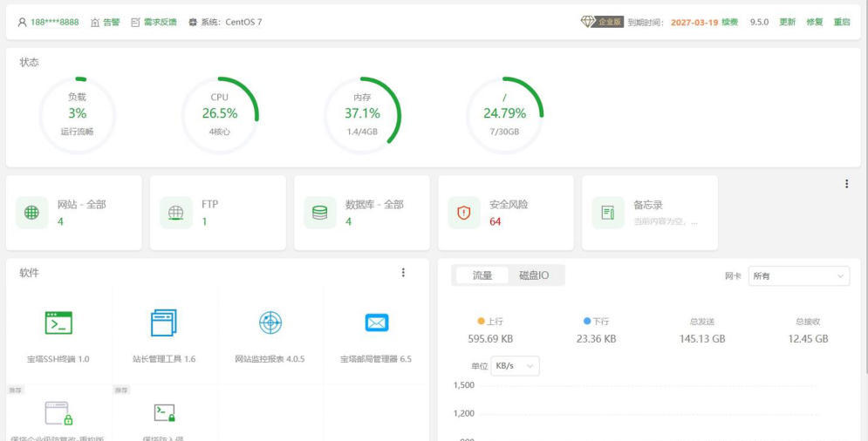868x441 pixels.
Task: Open the overview cards three-dot menu
Action: (846, 184)
